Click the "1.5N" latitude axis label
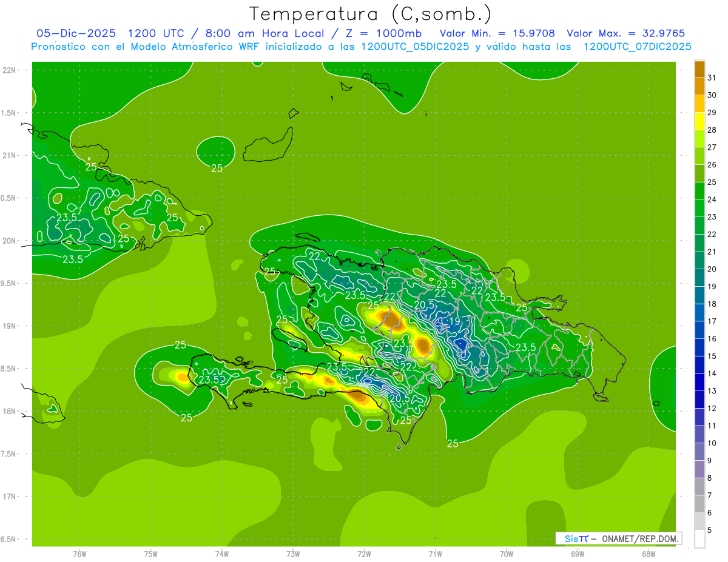The image size is (728, 562). (x=9, y=113)
